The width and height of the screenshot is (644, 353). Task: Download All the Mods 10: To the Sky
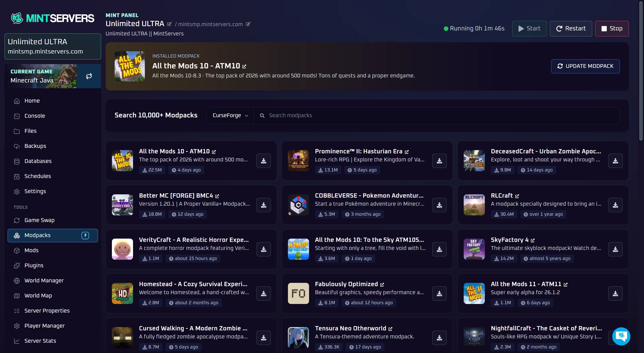[439, 249]
